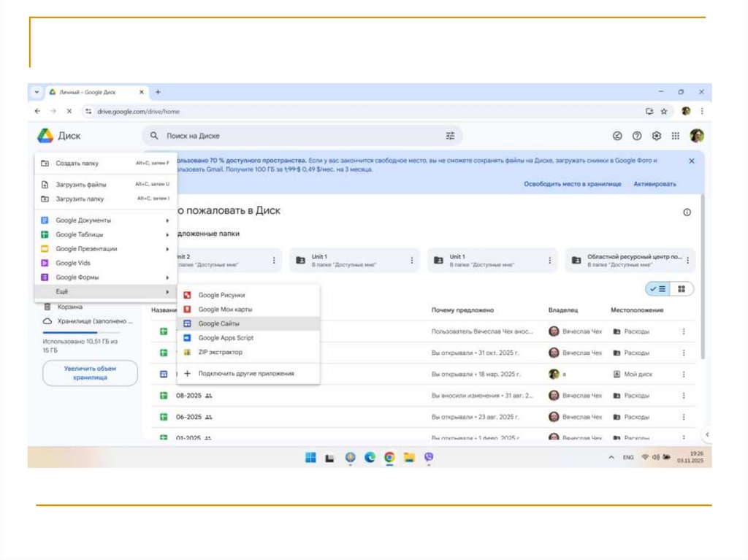This screenshot has width=748, height=560.
Task: Open the Help question mark icon
Action: click(637, 136)
